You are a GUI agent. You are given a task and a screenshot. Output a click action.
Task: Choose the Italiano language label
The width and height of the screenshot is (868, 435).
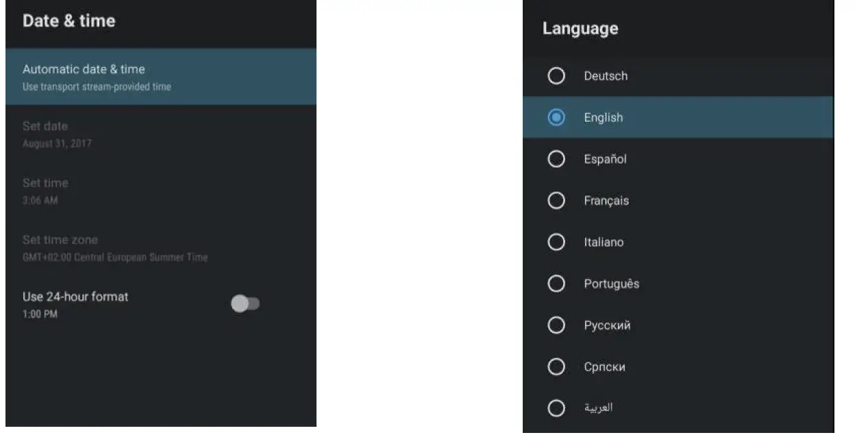click(x=604, y=243)
